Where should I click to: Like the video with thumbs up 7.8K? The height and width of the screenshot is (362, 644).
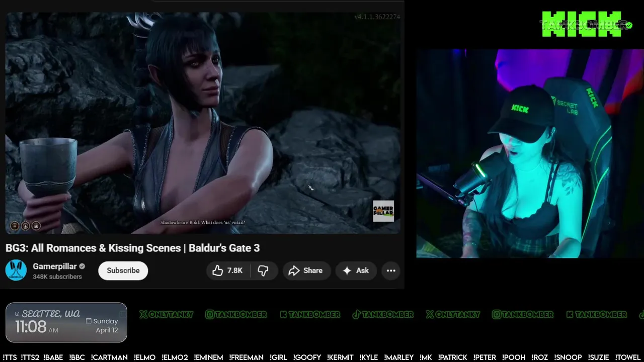click(228, 270)
